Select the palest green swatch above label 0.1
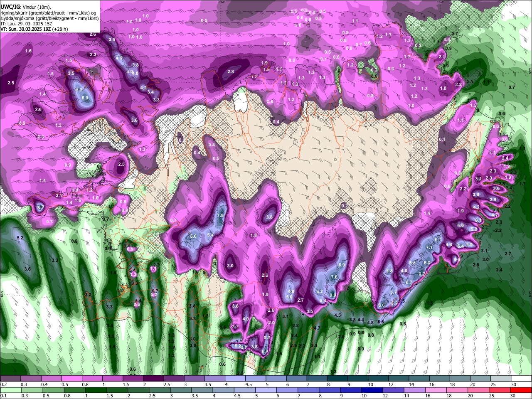 coord(11,390)
